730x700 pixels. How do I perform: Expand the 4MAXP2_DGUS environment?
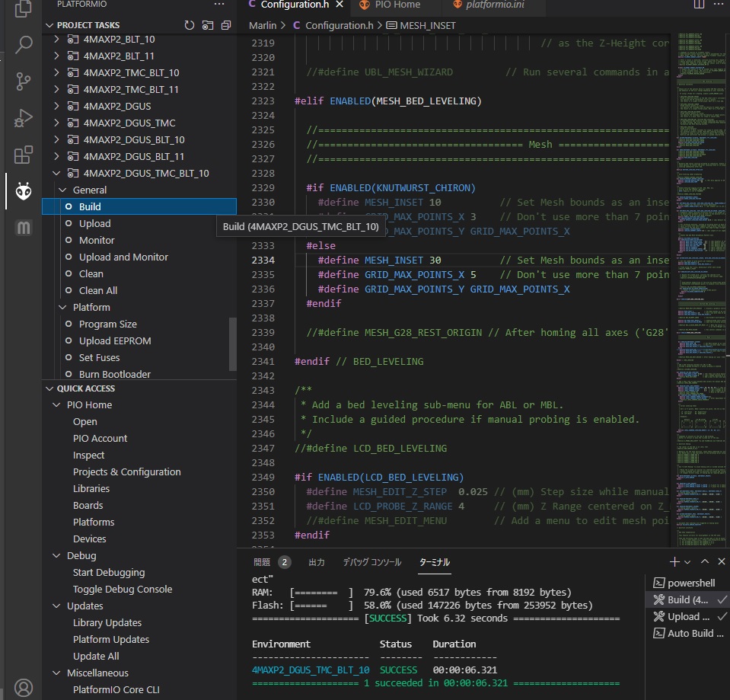point(56,106)
